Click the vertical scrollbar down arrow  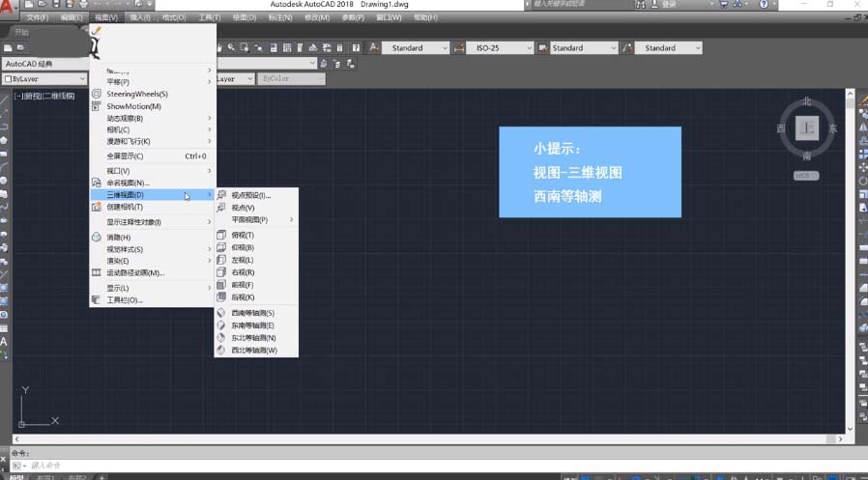click(x=851, y=429)
